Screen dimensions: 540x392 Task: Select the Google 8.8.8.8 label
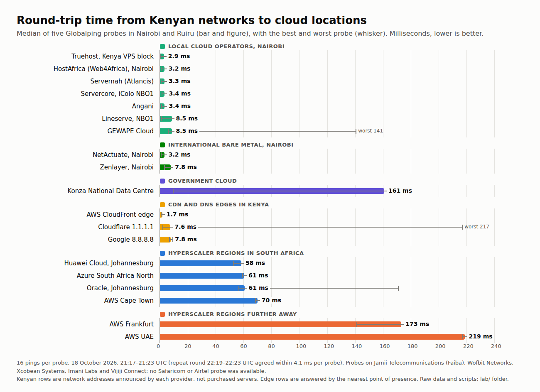(131, 240)
